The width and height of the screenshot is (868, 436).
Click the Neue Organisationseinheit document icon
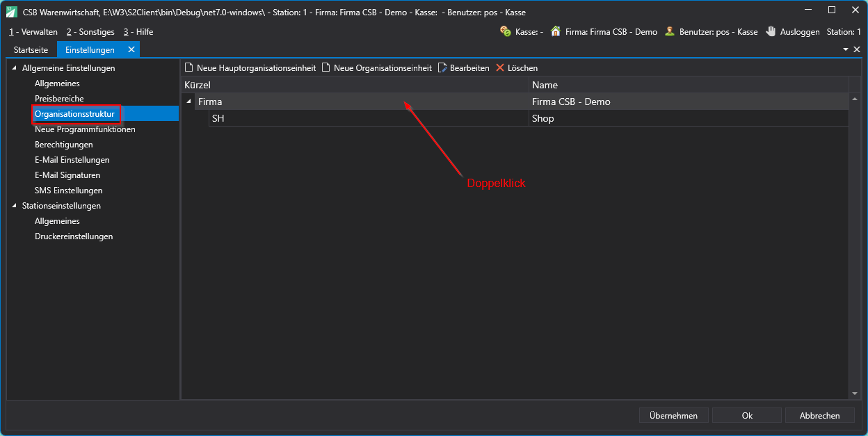point(325,67)
